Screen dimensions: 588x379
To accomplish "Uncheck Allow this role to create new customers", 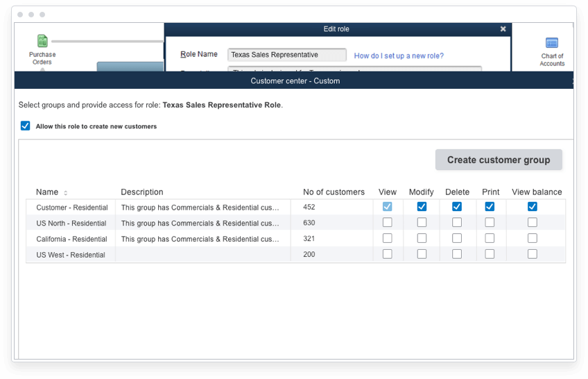I will pyautogui.click(x=25, y=126).
